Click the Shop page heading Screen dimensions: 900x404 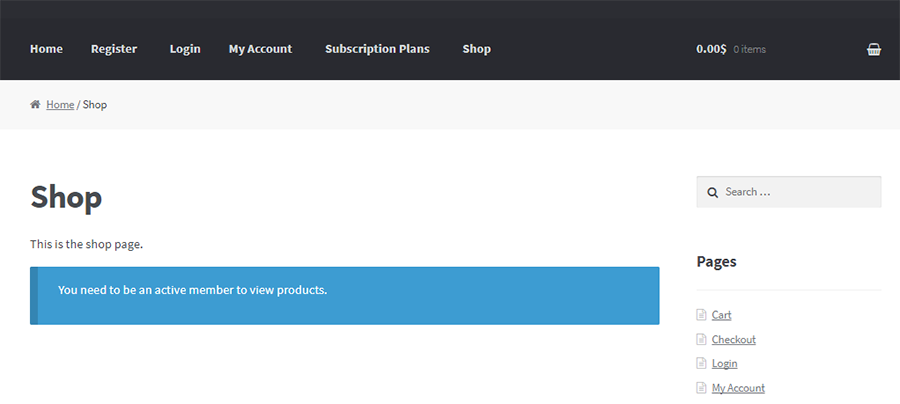[x=66, y=197]
